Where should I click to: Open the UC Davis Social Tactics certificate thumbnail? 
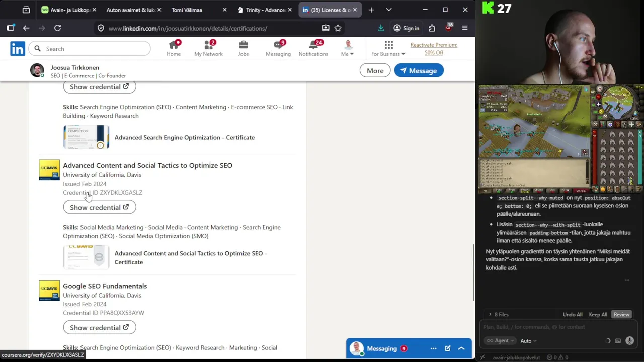(86, 257)
